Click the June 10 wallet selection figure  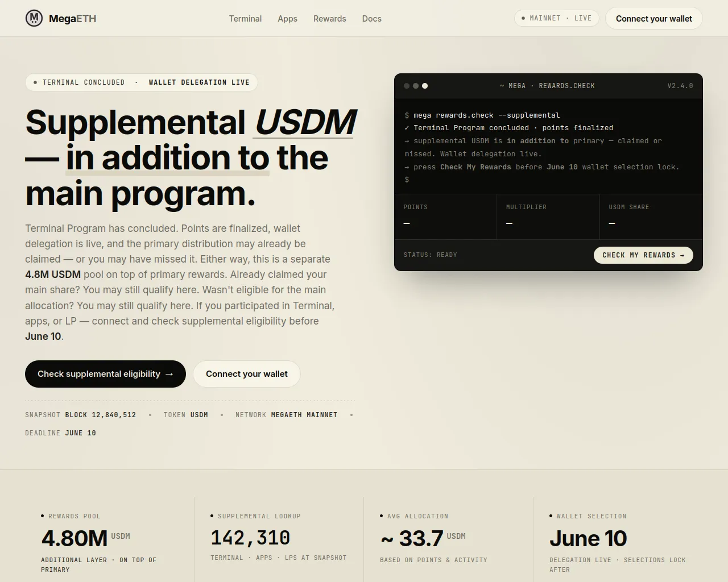(588, 538)
